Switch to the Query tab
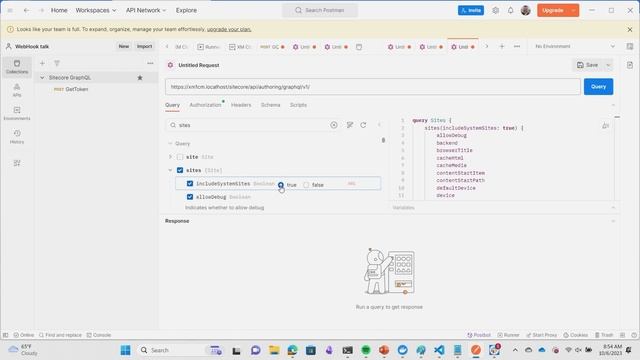The height and width of the screenshot is (360, 640). click(x=172, y=105)
